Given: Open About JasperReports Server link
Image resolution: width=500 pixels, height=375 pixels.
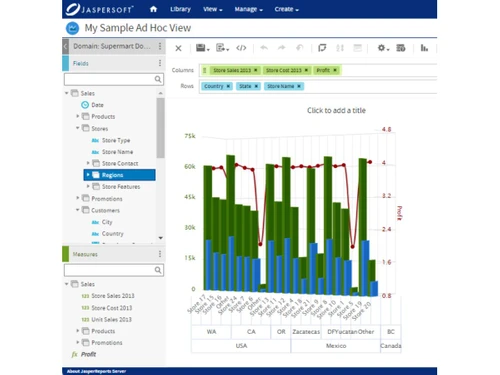Looking at the screenshot, I should (x=96, y=371).
